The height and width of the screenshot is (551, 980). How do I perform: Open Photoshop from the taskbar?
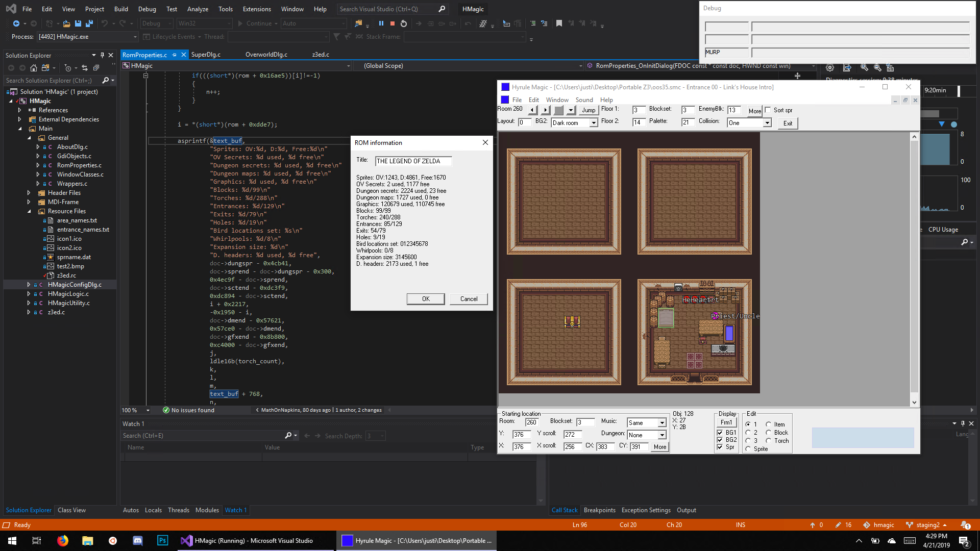163,541
